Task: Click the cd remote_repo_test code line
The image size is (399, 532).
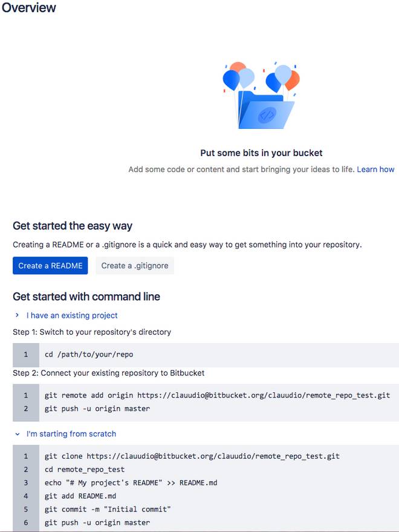Action: click(x=85, y=469)
